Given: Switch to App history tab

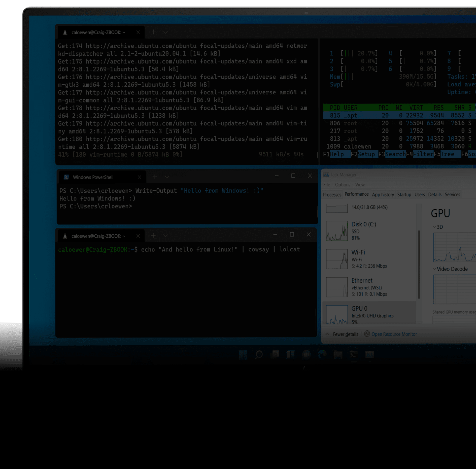Looking at the screenshot, I should 383,194.
